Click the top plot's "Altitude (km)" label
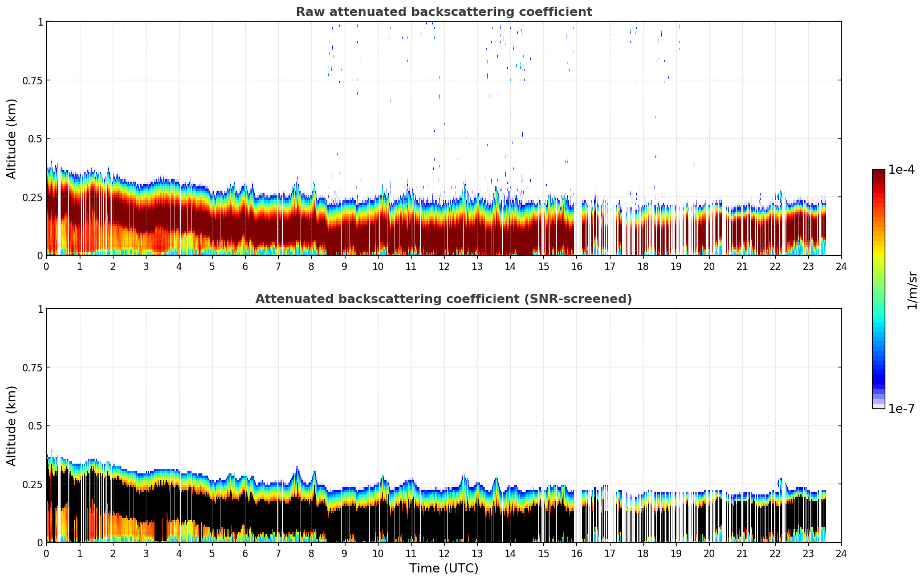This screenshot has width=924, height=581. tap(12, 138)
